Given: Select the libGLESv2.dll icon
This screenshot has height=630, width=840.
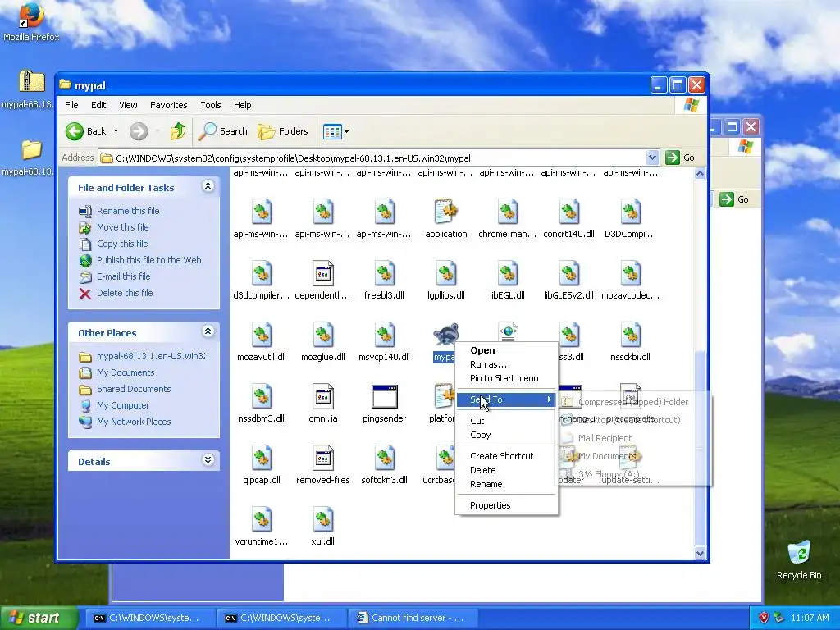Looking at the screenshot, I should point(569,273).
